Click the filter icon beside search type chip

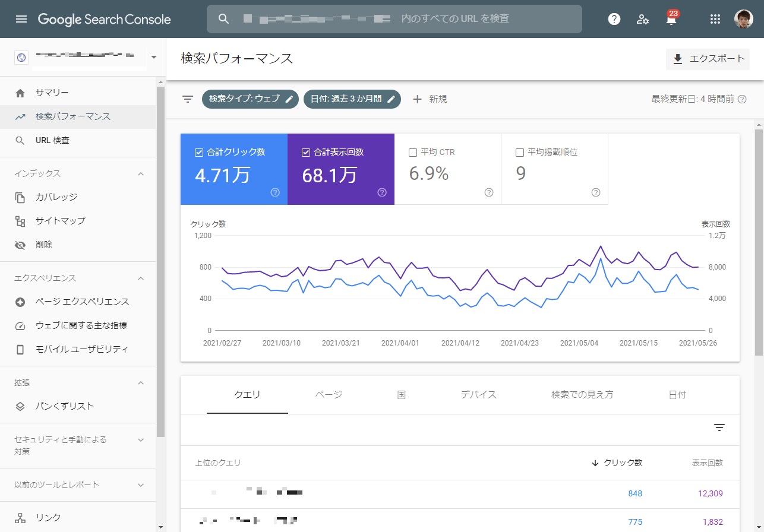click(x=188, y=99)
